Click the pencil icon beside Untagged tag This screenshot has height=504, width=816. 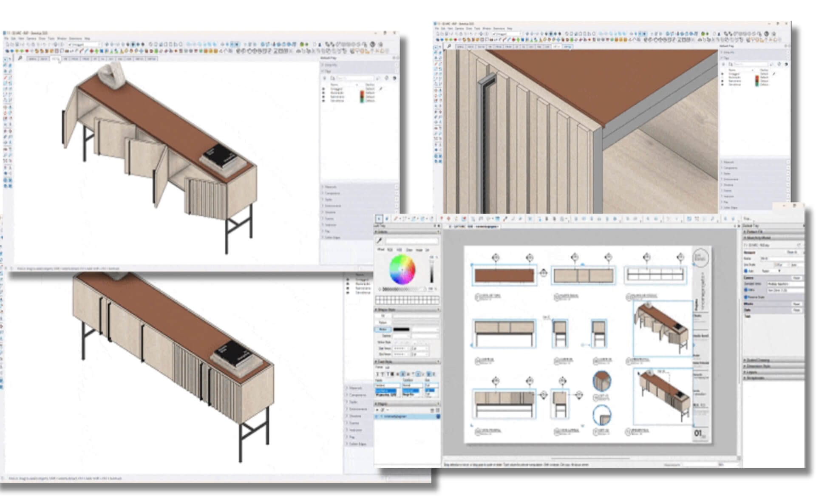click(x=381, y=89)
